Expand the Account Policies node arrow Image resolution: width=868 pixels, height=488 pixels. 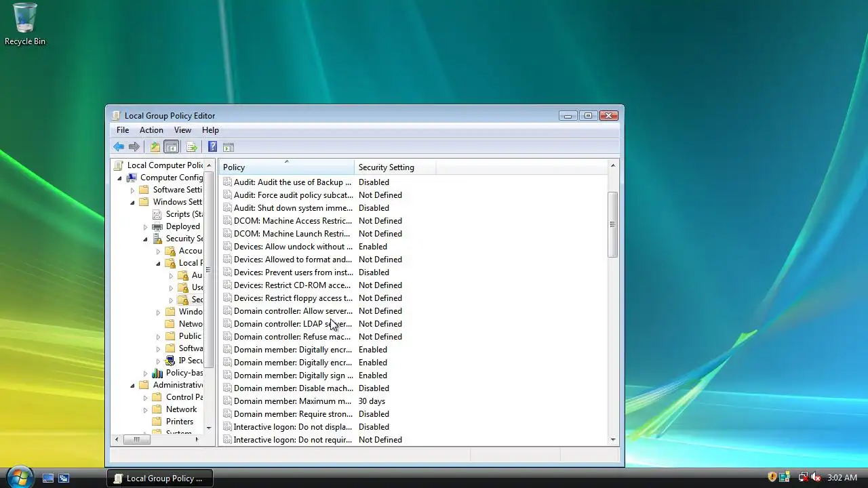tap(159, 251)
